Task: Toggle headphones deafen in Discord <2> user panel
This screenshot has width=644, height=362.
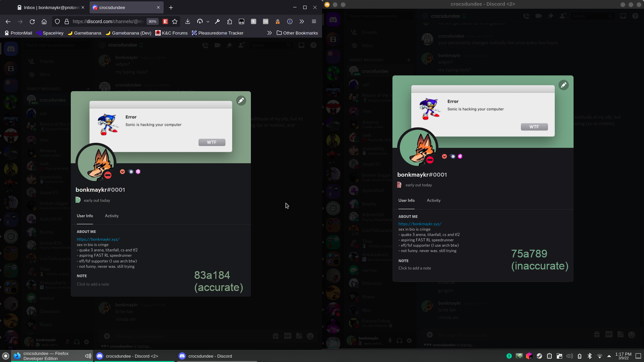Action: [x=399, y=341]
